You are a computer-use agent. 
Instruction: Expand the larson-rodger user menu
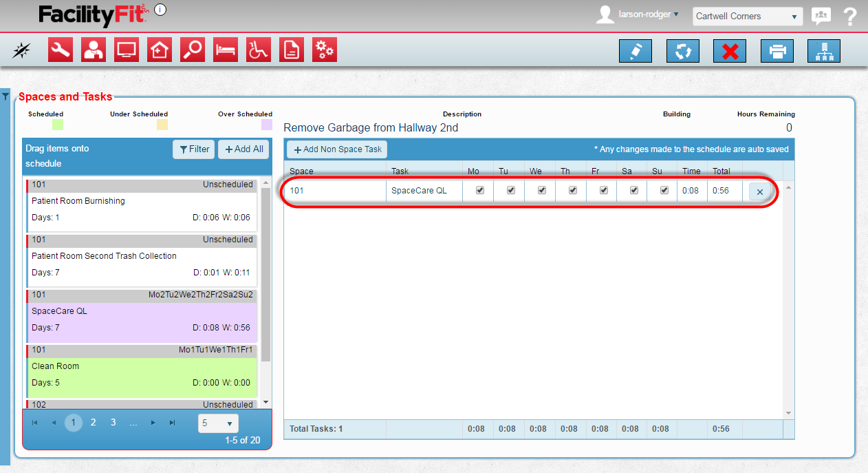click(x=648, y=14)
